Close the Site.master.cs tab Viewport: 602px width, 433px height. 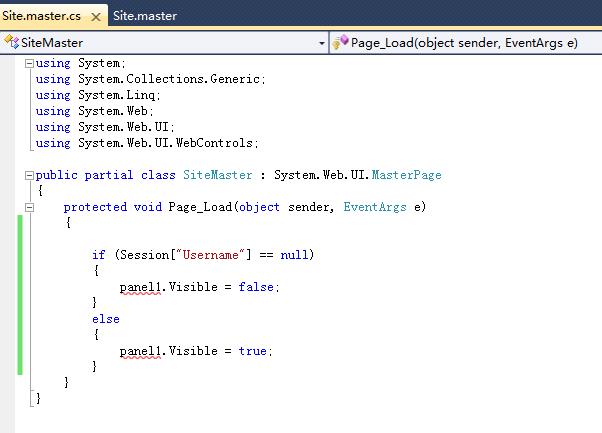[96, 17]
